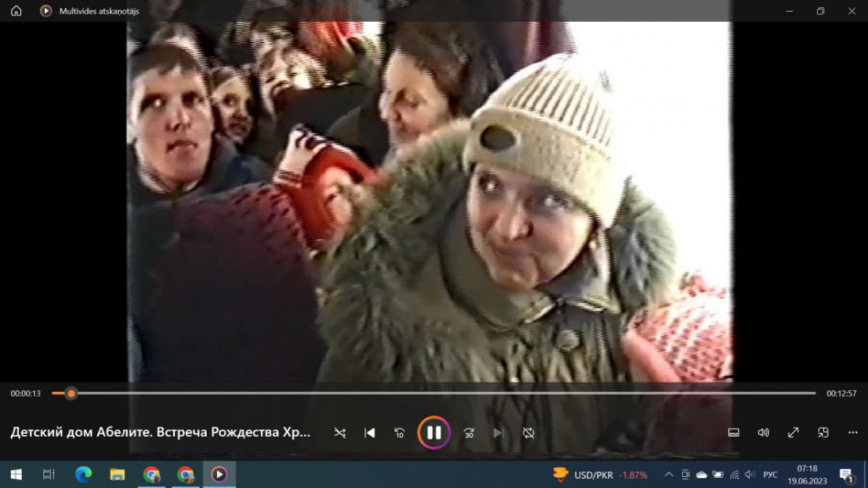Jump to the previous track

coord(370,433)
